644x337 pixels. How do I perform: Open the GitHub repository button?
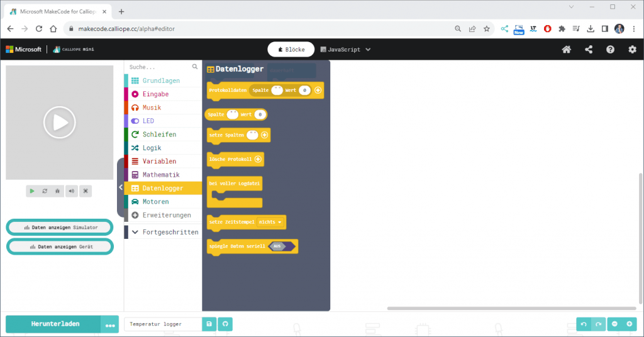pos(225,324)
